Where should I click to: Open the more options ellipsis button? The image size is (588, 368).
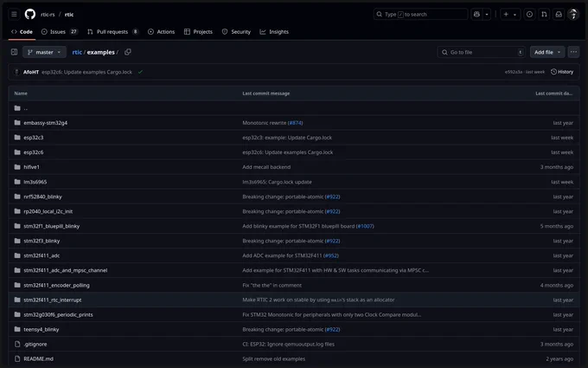[x=574, y=52]
